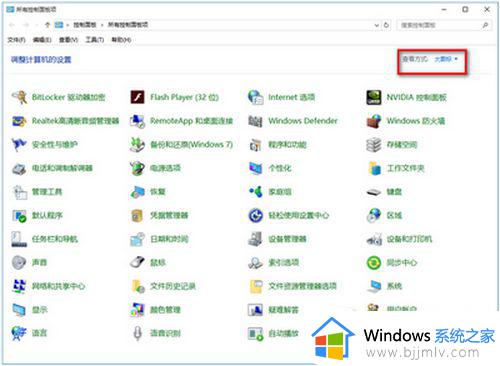Screen dimensions: 500x366
Task: Click the forward navigation arrow
Action: tap(26, 25)
